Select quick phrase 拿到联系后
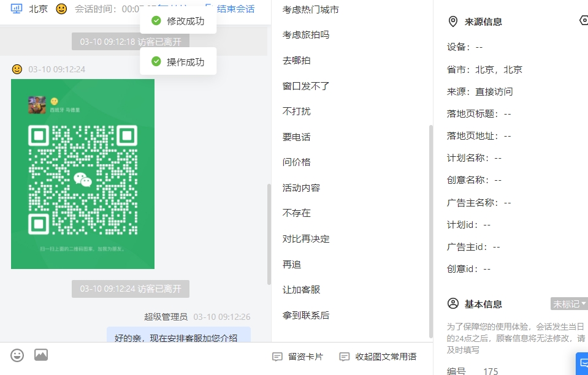This screenshot has height=375, width=588. tap(306, 315)
